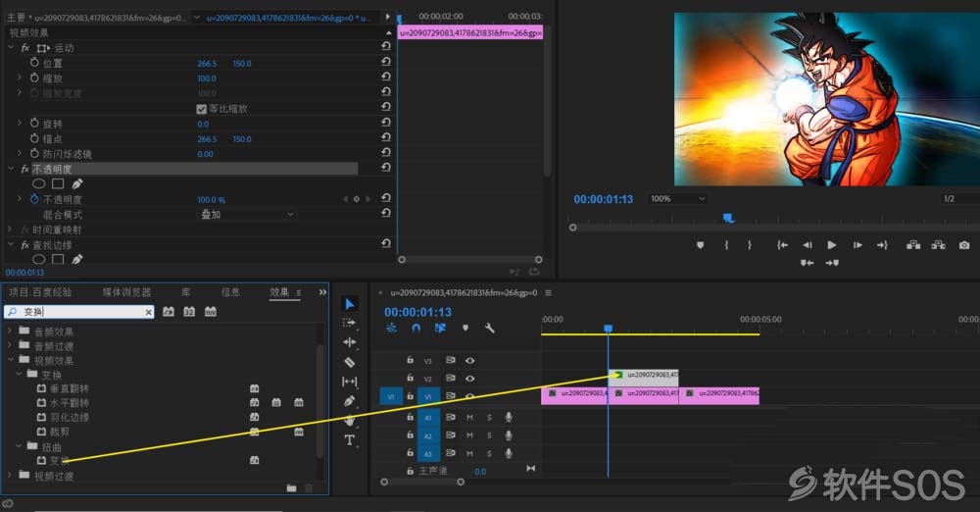The image size is (980, 512).
Task: Switch to 库 tab
Action: pyautogui.click(x=186, y=292)
